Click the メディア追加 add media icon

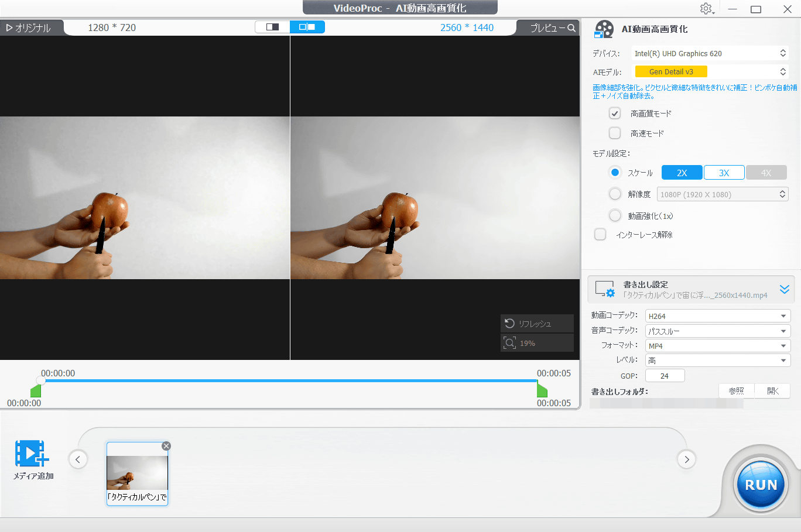(32, 454)
